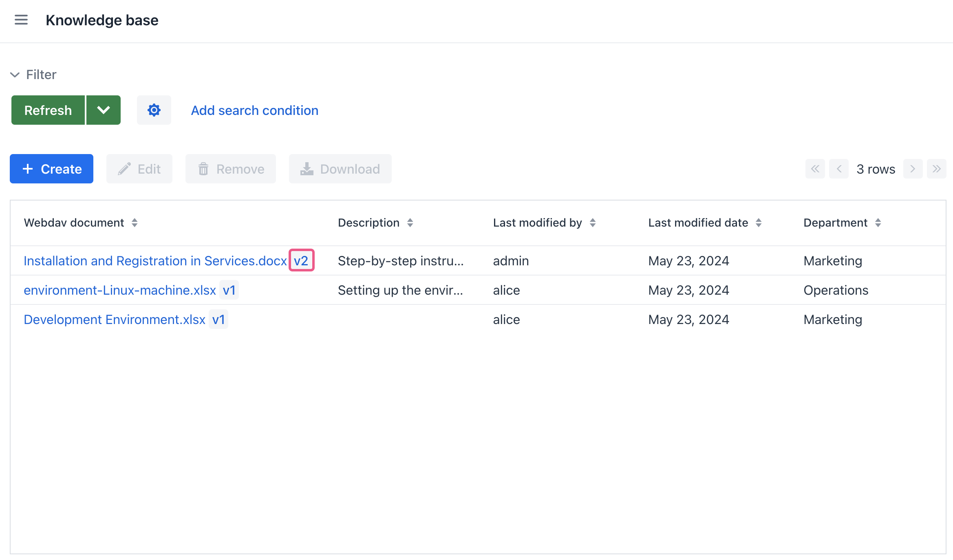
Task: Toggle sorting on the Description column
Action: [x=410, y=223]
